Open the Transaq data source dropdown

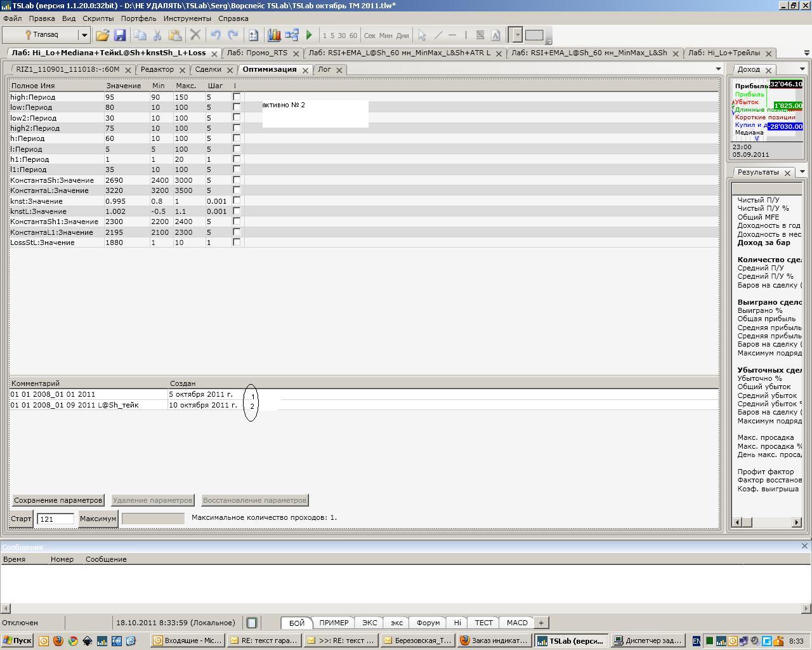[x=84, y=35]
